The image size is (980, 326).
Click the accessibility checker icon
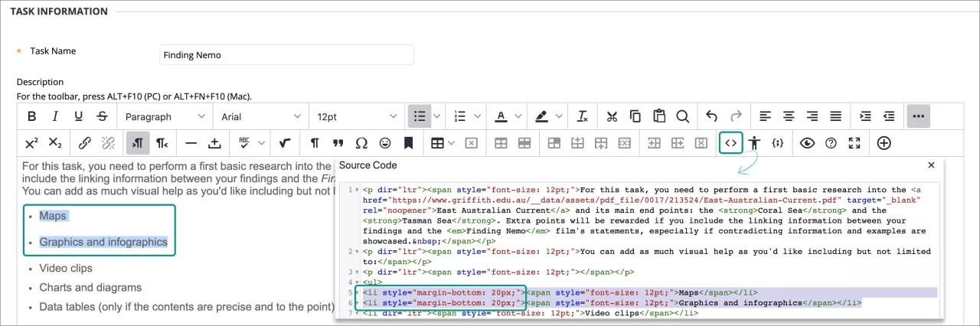pyautogui.click(x=755, y=143)
